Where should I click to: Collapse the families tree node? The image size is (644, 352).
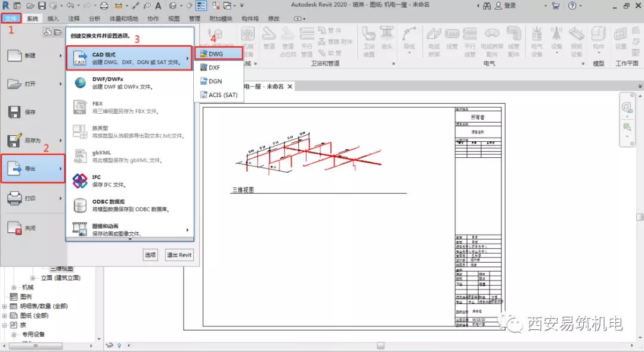5,325
